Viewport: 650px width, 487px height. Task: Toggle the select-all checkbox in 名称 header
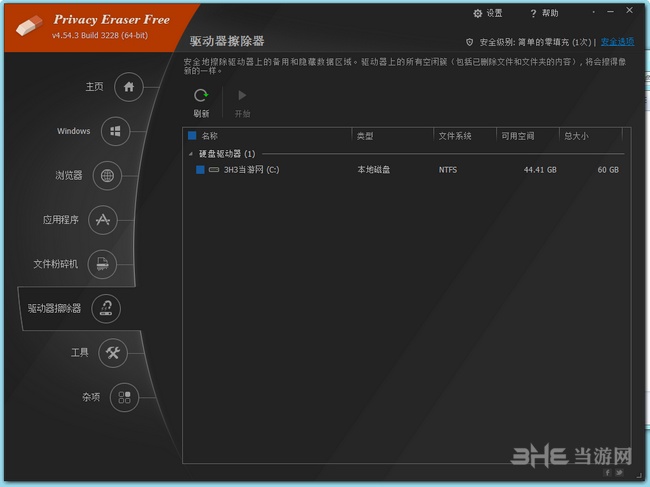(192, 136)
